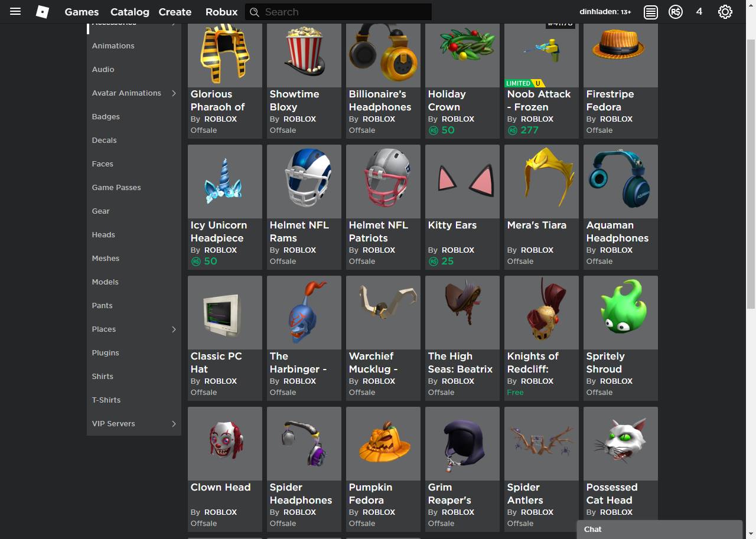
Task: Open the Games tab
Action: click(82, 12)
